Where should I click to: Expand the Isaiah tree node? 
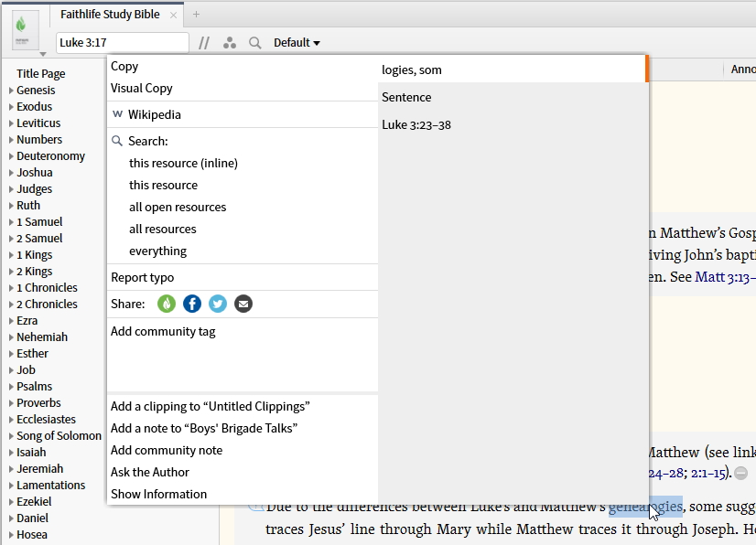[x=11, y=453]
